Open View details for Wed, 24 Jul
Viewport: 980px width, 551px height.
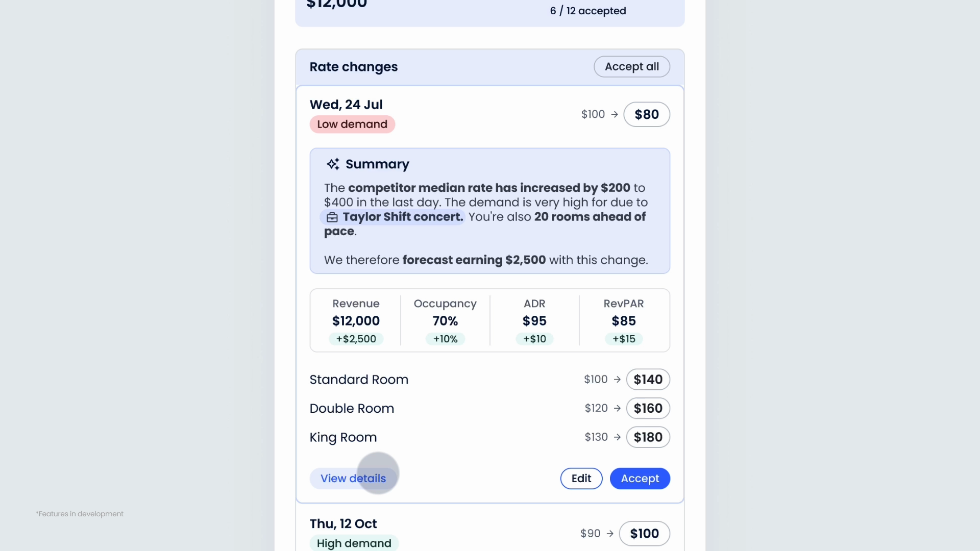(353, 479)
